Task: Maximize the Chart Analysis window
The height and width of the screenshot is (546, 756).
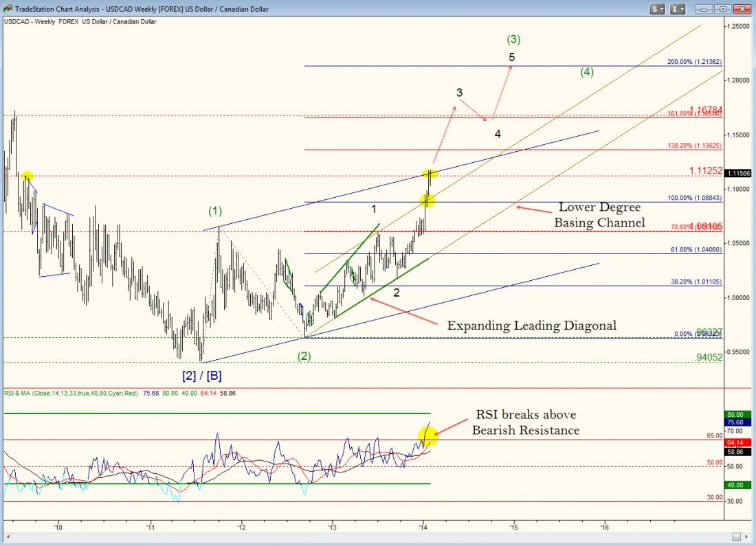Action: (723, 8)
